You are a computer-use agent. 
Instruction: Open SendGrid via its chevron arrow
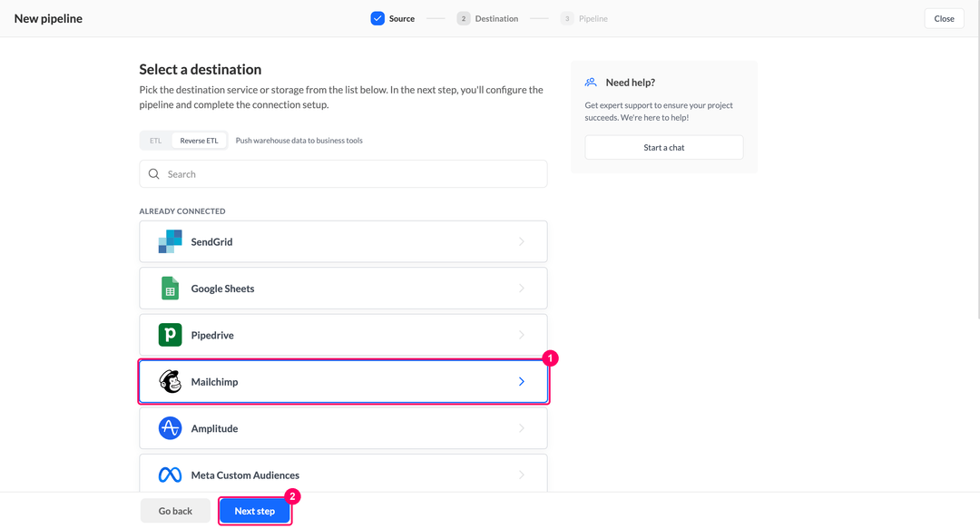pyautogui.click(x=521, y=241)
